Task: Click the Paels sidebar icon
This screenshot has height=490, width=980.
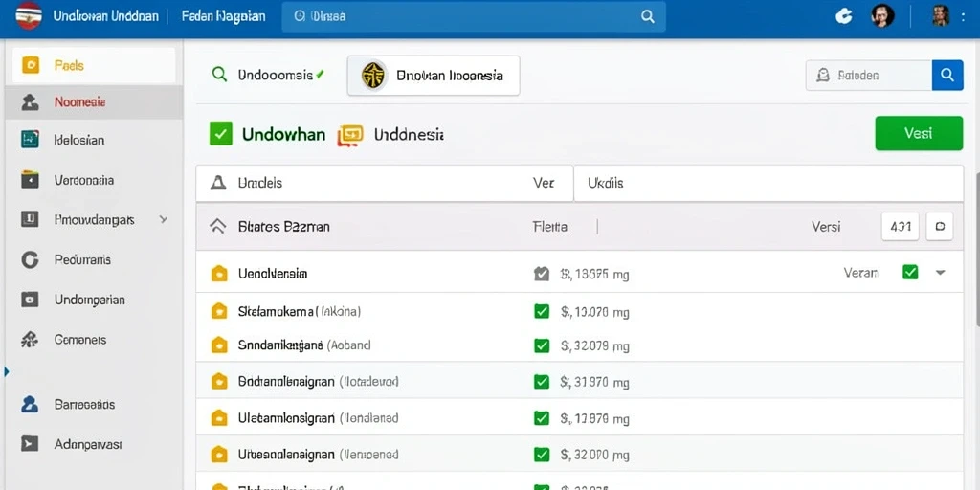Action: (30, 65)
